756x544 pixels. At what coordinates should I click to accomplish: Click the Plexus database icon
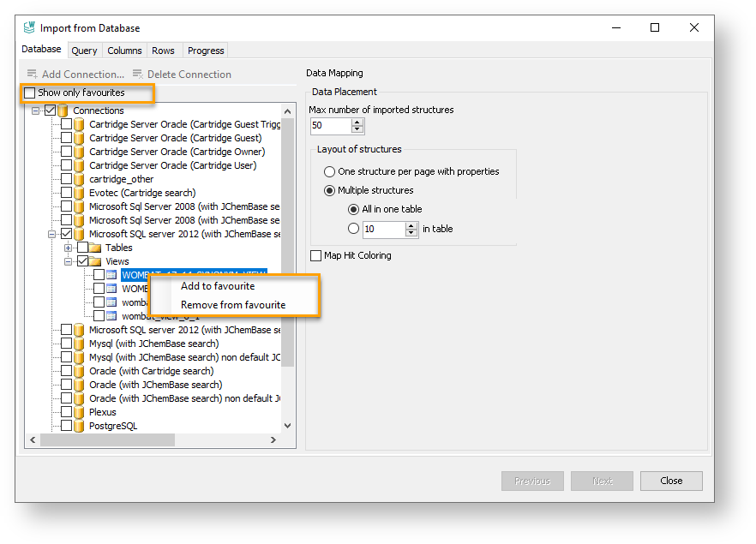click(79, 412)
